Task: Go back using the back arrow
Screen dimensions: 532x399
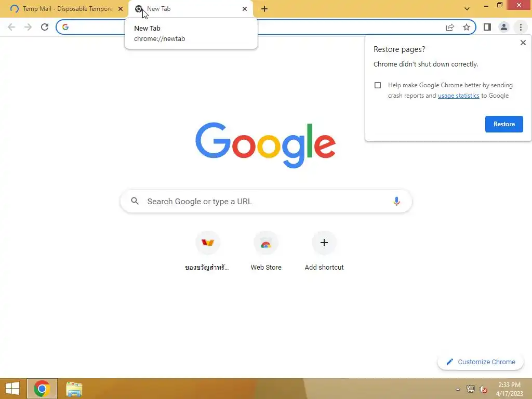Action: [x=11, y=27]
